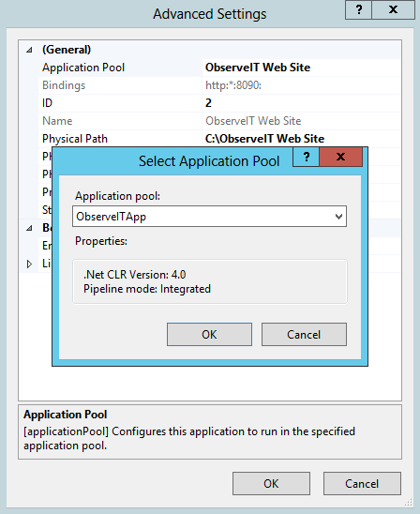The width and height of the screenshot is (420, 514).
Task: Click the ObserveIT Web Site pool value
Action: click(x=258, y=68)
